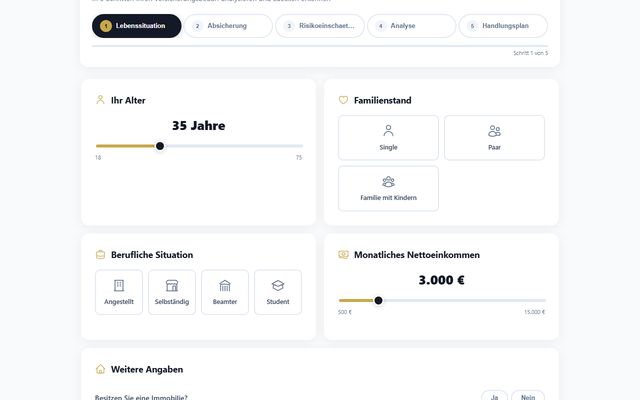Answer Ja to the Immobilie question
Image resolution: width=640 pixels, height=400 pixels.
[x=494, y=396]
